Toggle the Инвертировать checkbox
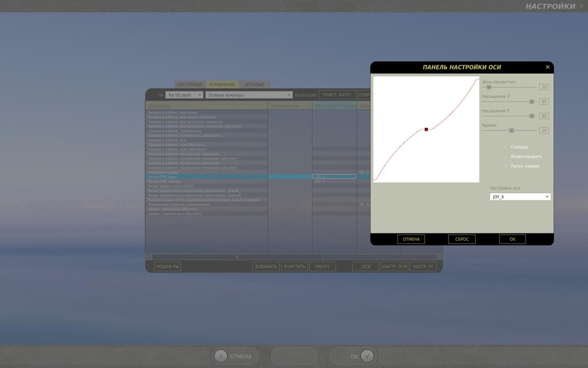This screenshot has width=588, height=368. [505, 156]
